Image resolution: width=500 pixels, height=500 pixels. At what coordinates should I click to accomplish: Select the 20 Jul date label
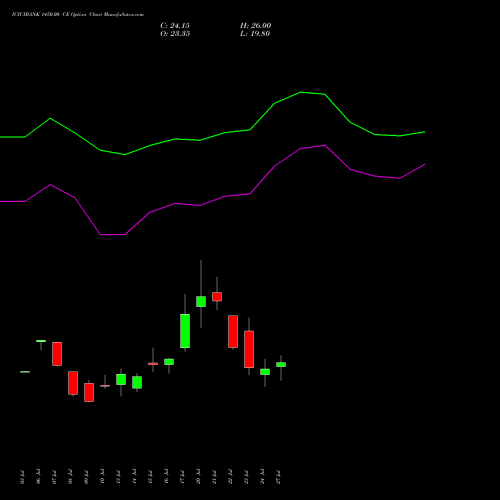pos(198,477)
